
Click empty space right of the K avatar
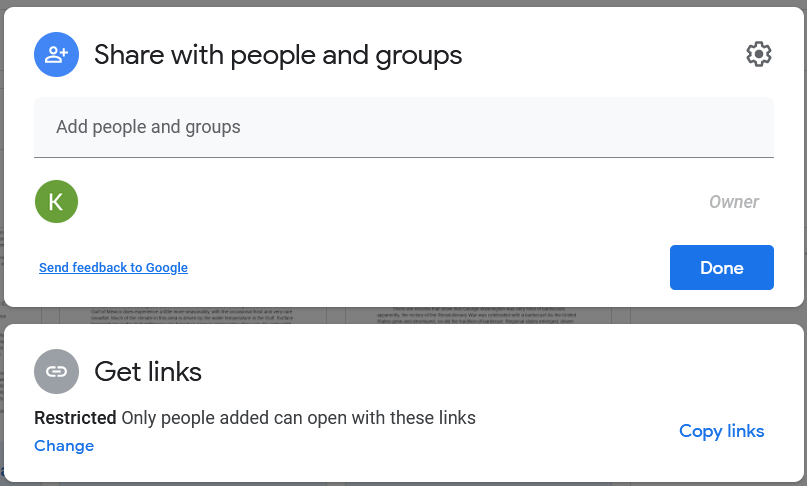380,202
